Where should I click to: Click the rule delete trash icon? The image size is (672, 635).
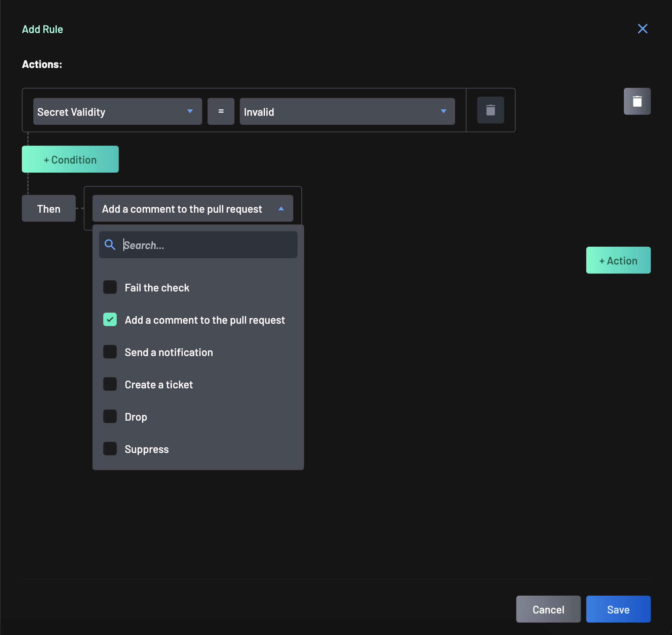click(x=637, y=101)
